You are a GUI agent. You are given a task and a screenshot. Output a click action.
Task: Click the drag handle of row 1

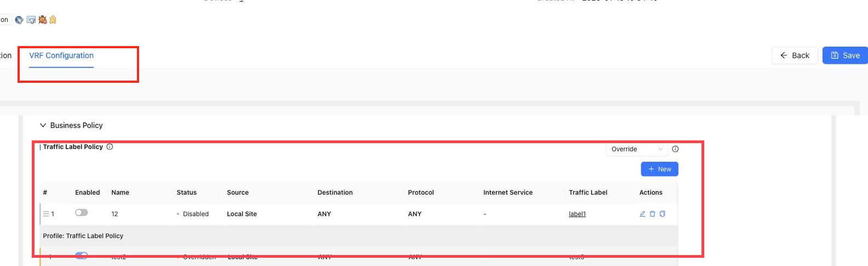(46, 214)
